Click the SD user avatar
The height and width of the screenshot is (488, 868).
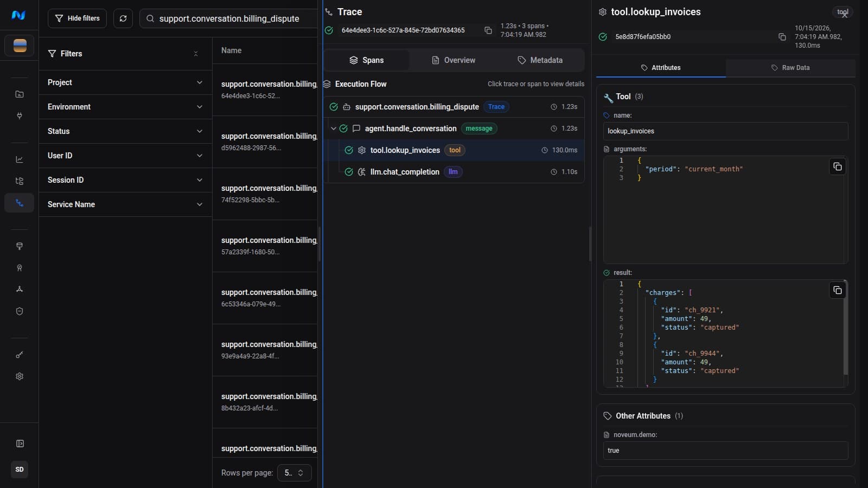coord(20,470)
